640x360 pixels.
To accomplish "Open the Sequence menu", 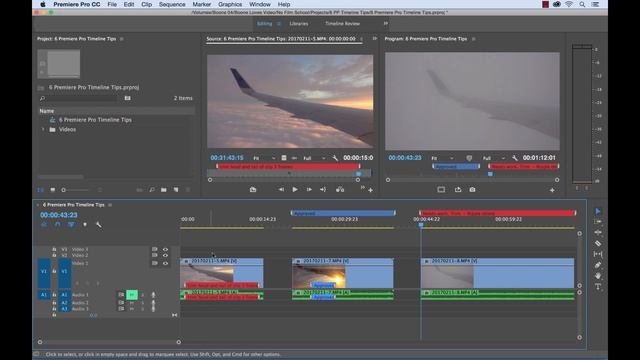I will pyautogui.click(x=172, y=4).
